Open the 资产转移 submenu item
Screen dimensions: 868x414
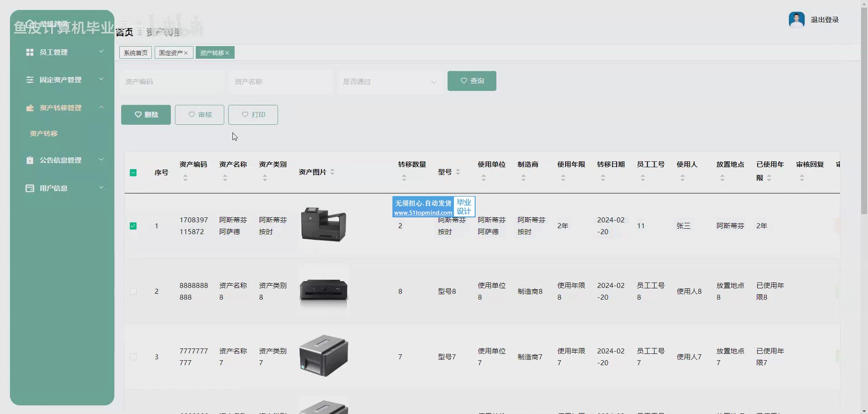coord(44,134)
